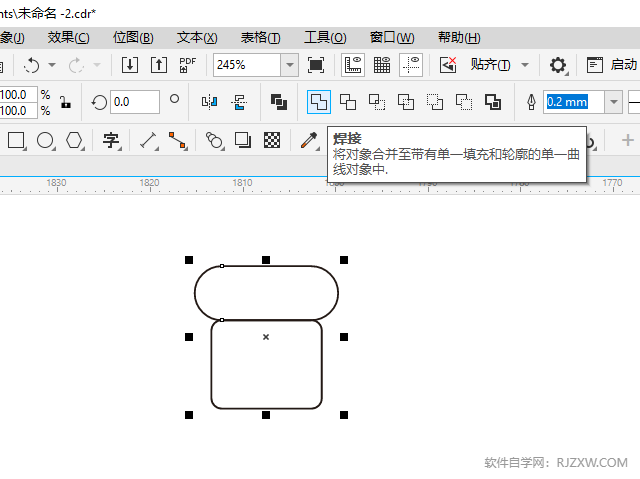Click the bottom-right selection handle
Image resolution: width=640 pixels, height=479 pixels.
(344, 415)
